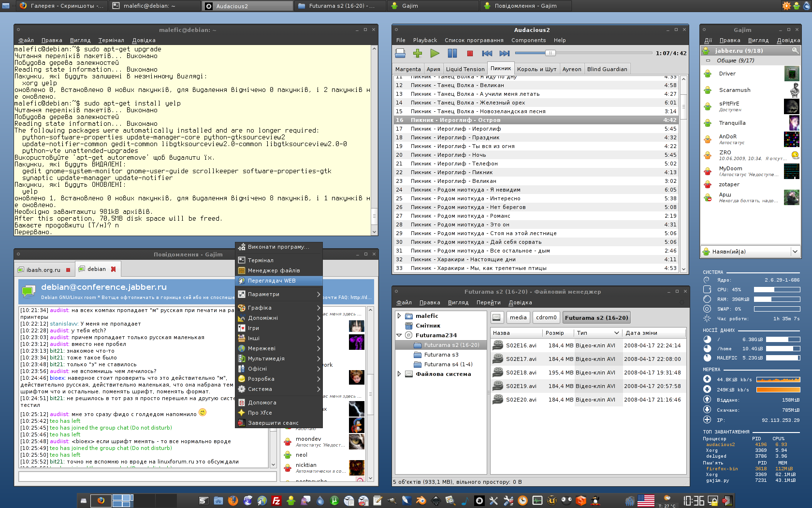The width and height of the screenshot is (812, 508).
Task: Click the xeyes icon in the bottom panel
Action: pyautogui.click(x=566, y=501)
